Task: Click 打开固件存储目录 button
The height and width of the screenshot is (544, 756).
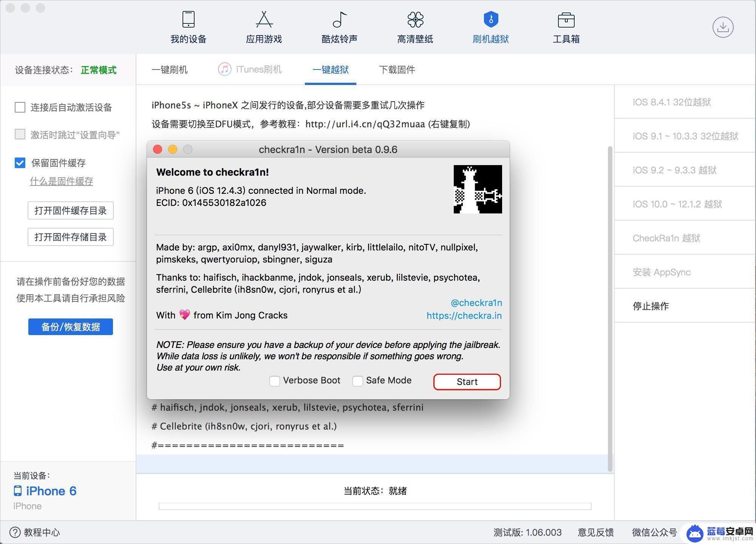Action: tap(70, 237)
